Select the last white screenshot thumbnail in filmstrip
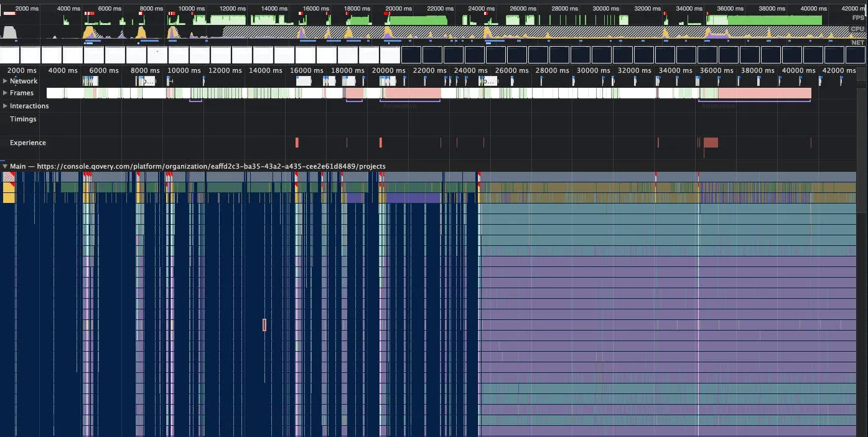868x437 pixels. 390,55
